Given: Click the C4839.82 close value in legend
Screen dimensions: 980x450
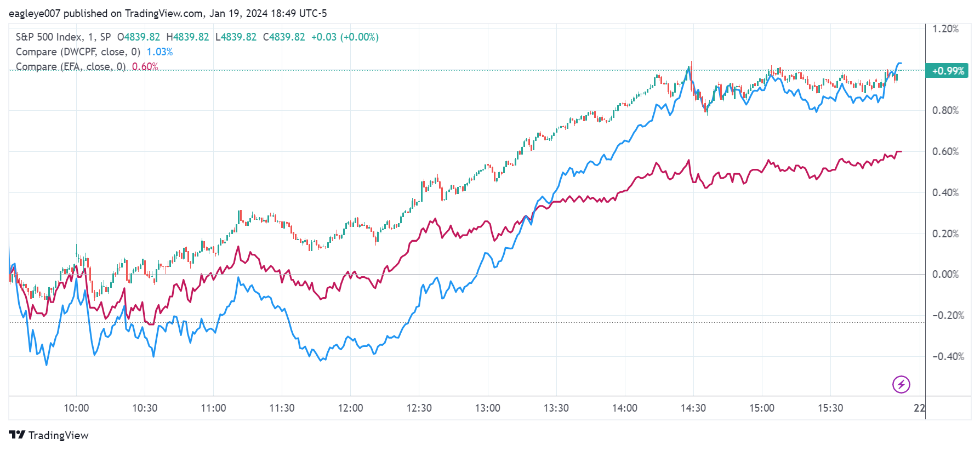Looking at the screenshot, I should [x=284, y=37].
